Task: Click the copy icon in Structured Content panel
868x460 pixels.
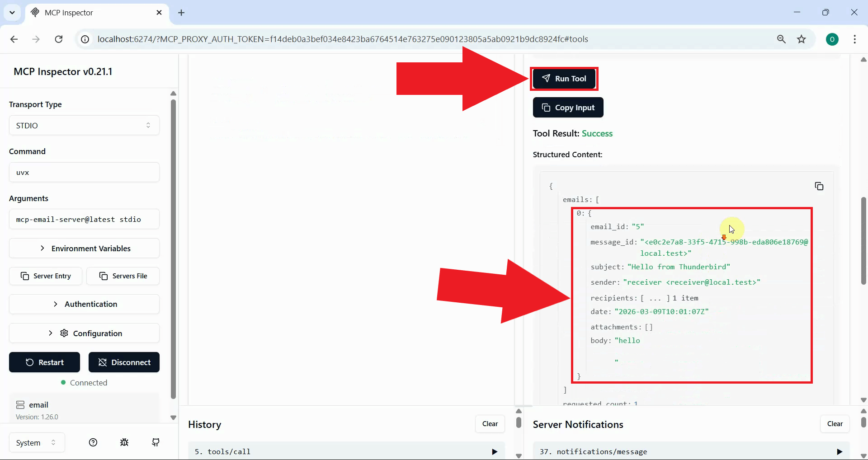Action: coord(820,186)
